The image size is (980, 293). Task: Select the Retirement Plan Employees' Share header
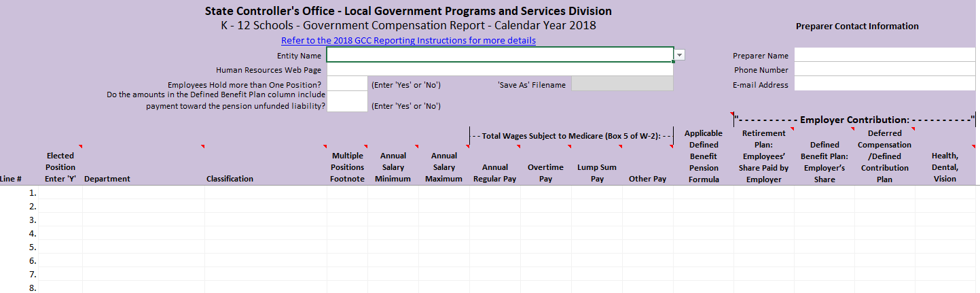(x=764, y=156)
